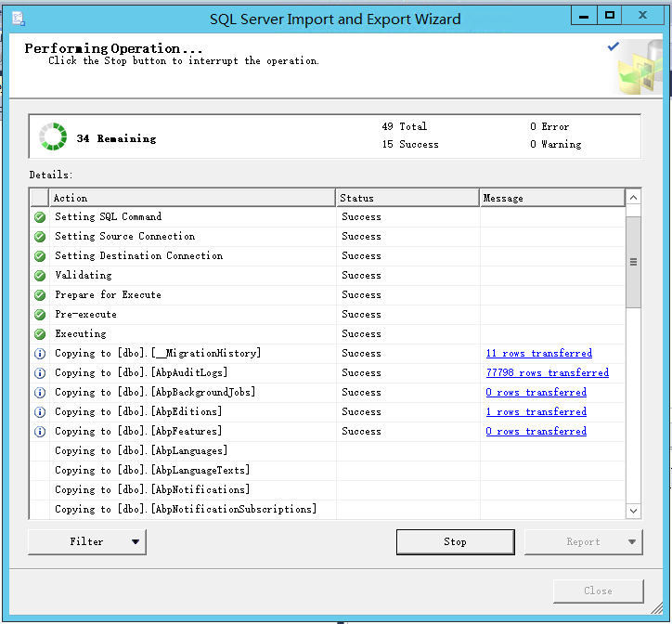This screenshot has height=624, width=672.
Task: Select Copying to [dbo].[AbpAuditLogs] text
Action: tap(141, 372)
